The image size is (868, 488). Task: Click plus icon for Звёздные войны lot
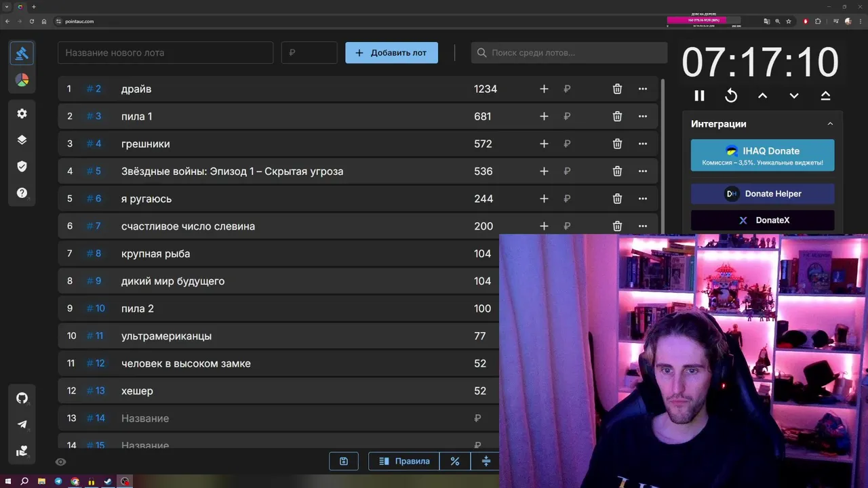tap(544, 171)
